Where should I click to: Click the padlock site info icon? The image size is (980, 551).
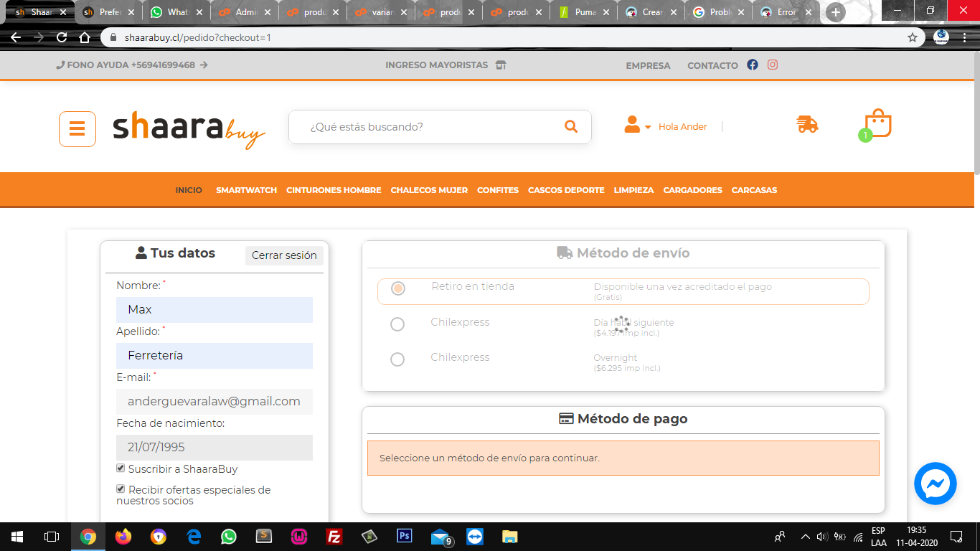click(114, 37)
